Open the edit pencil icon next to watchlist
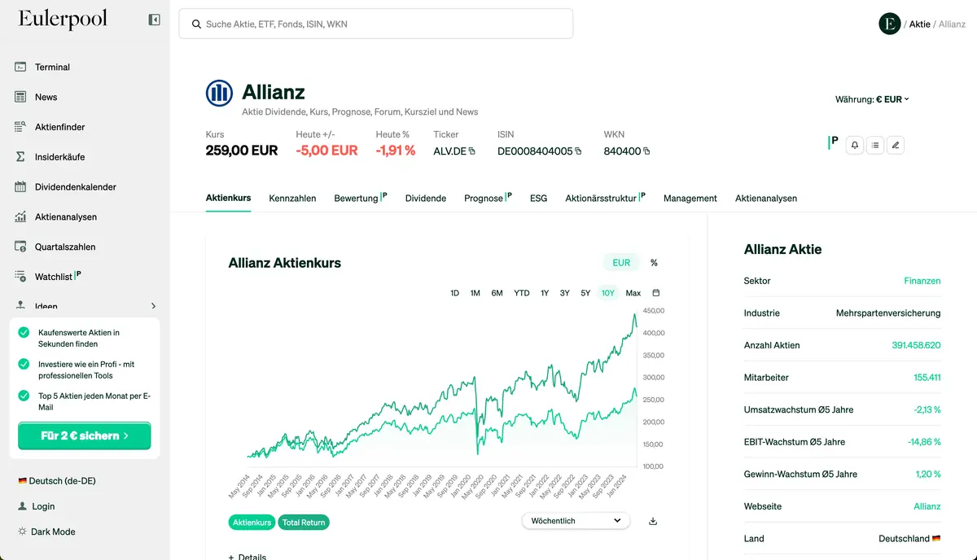 [895, 145]
